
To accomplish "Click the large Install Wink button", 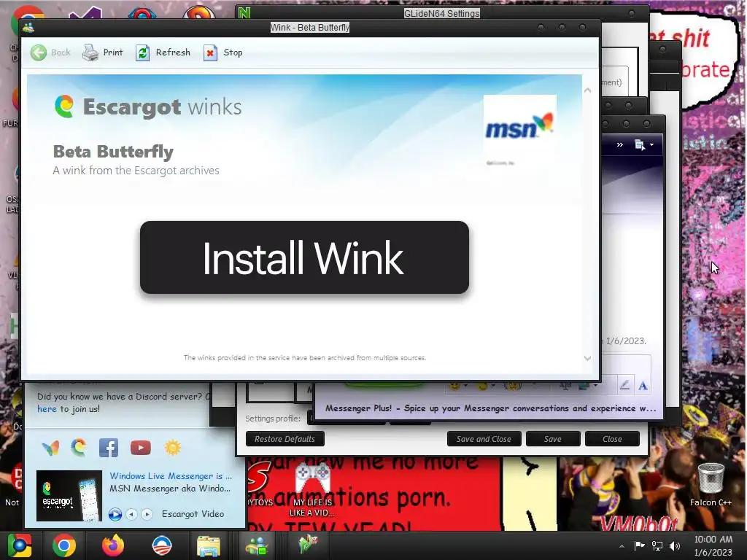I will (304, 257).
